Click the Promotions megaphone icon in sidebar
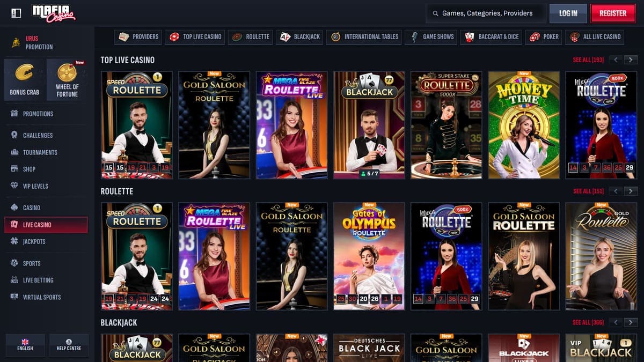 14,114
